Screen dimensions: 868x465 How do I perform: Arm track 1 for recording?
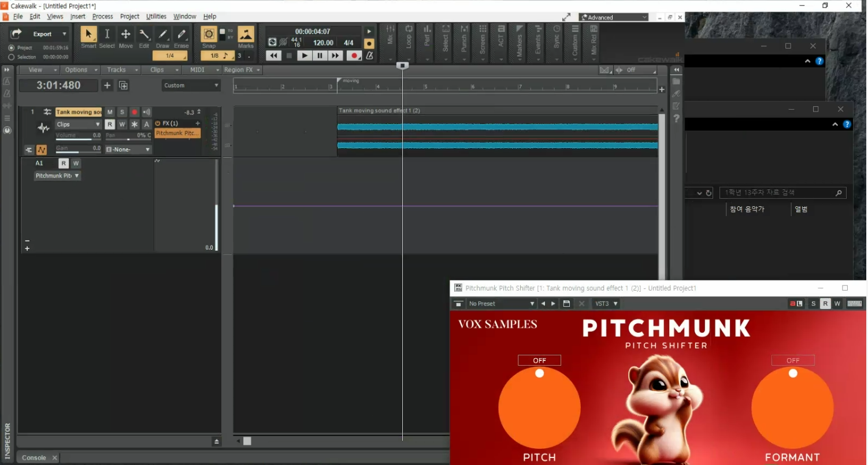[134, 112]
